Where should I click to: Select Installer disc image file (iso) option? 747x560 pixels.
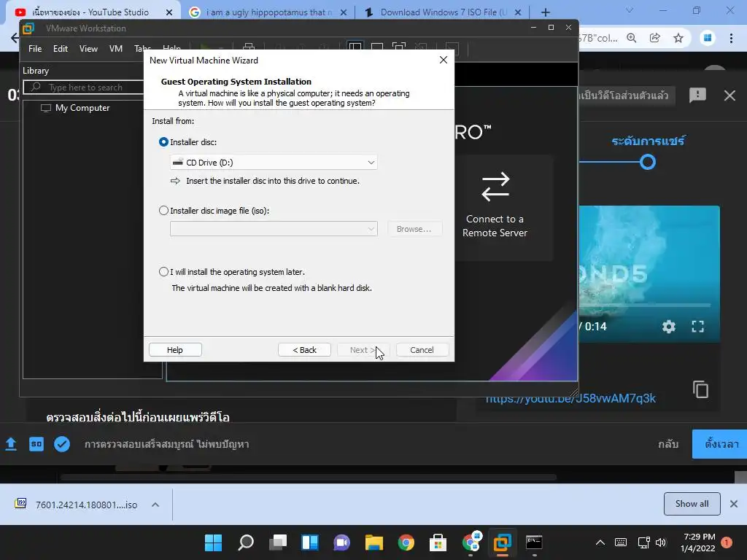point(163,211)
